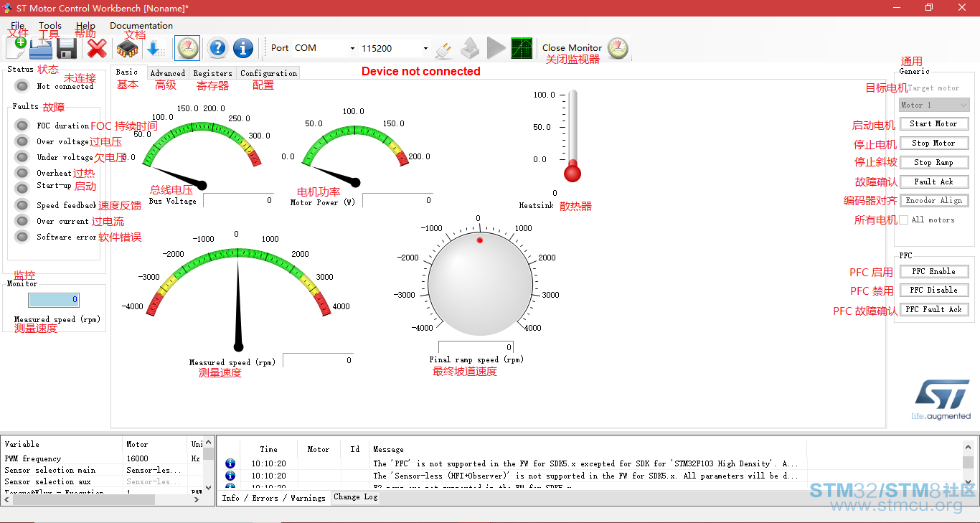Click the PFC Fault Ack button
This screenshot has height=523, width=980.
(934, 310)
